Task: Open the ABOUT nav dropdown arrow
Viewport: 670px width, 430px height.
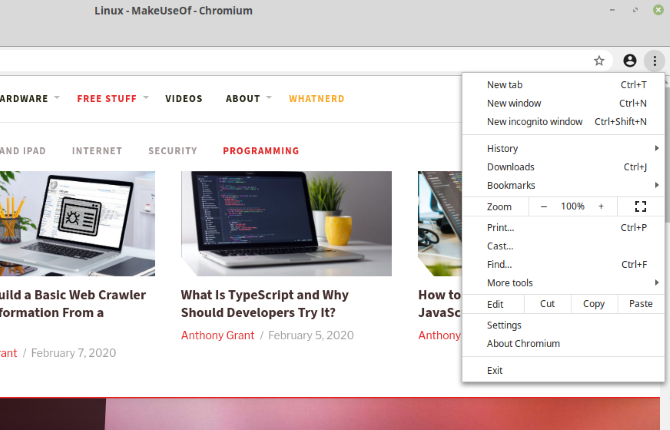Action: point(269,97)
